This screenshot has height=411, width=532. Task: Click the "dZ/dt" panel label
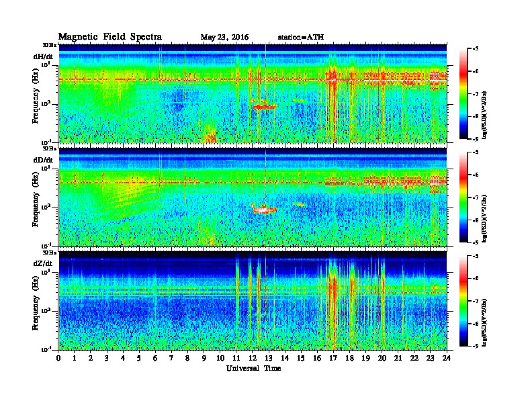coord(43,263)
